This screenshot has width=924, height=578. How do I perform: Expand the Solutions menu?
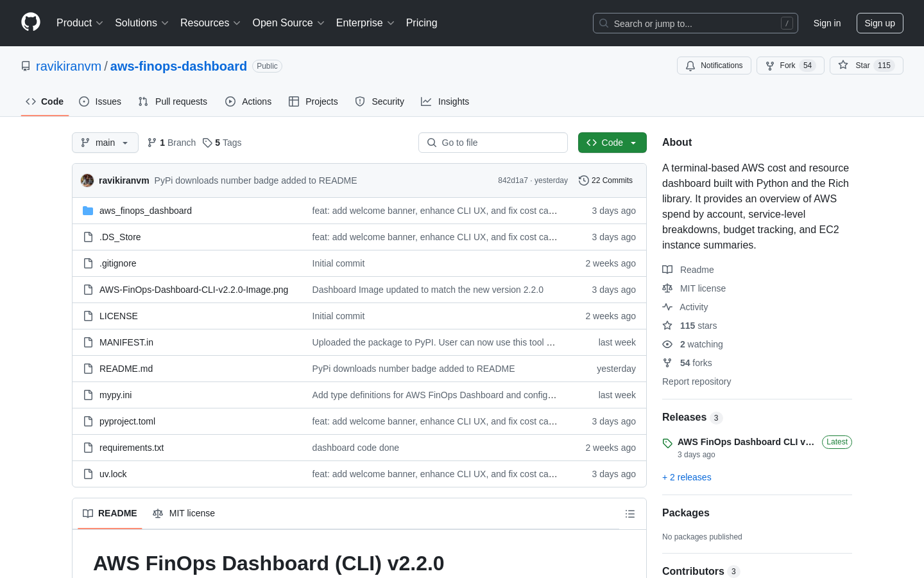tap(141, 23)
